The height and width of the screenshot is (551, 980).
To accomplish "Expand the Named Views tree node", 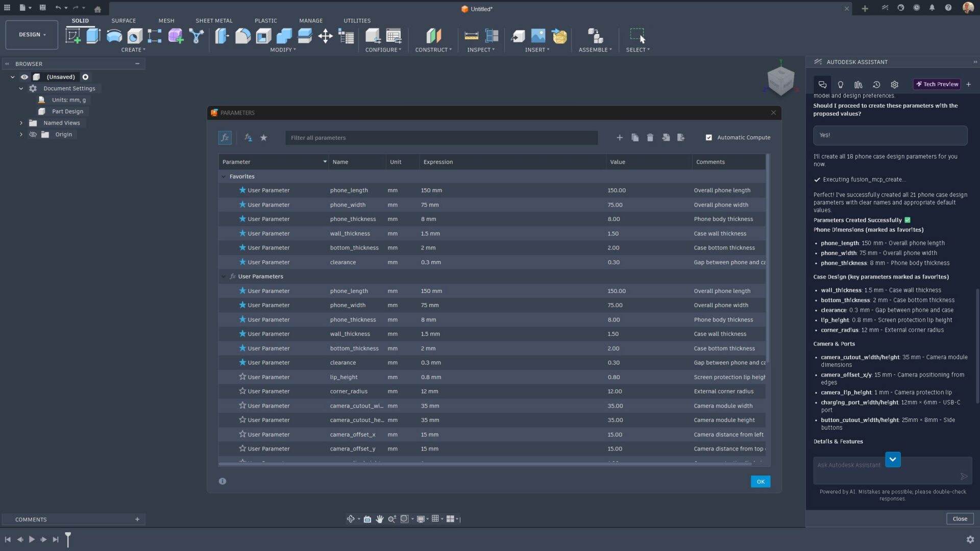I will pyautogui.click(x=21, y=123).
